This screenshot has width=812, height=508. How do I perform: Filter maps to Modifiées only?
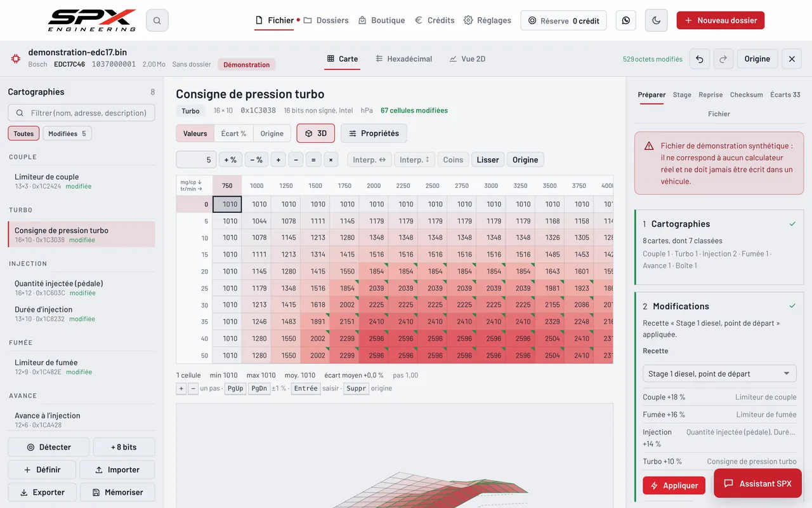click(67, 133)
